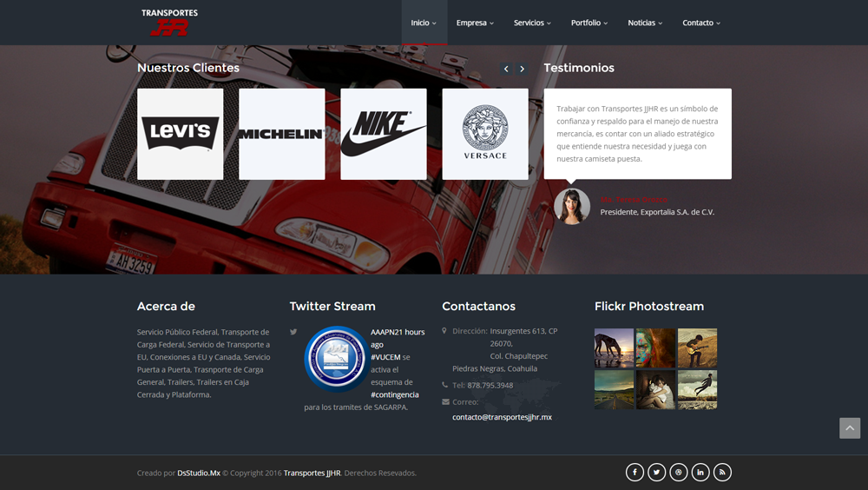Click the testimonial author's portrait
The width and height of the screenshot is (868, 490).
tap(572, 206)
